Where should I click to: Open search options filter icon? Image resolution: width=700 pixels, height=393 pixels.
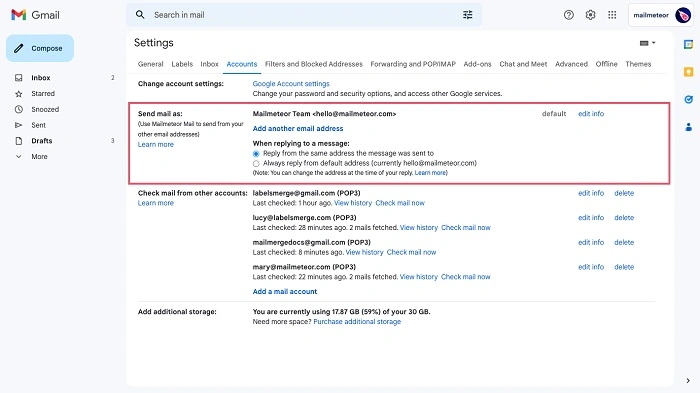(467, 15)
